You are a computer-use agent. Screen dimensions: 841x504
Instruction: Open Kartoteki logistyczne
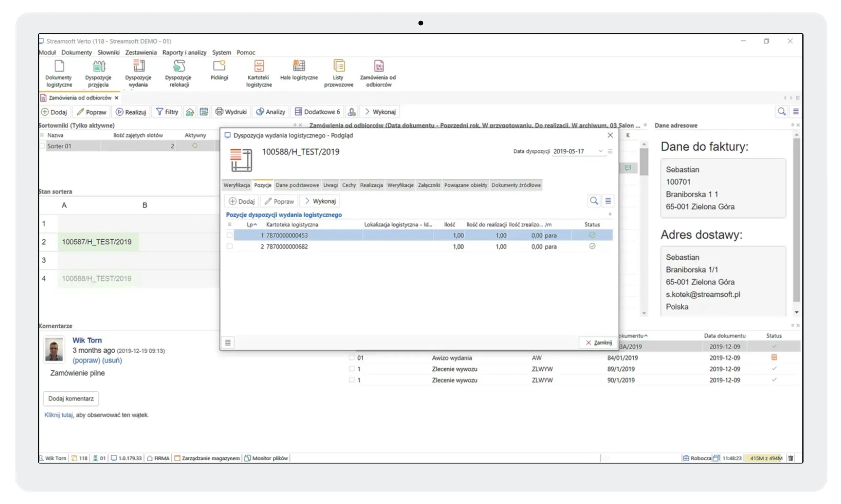pos(258,72)
